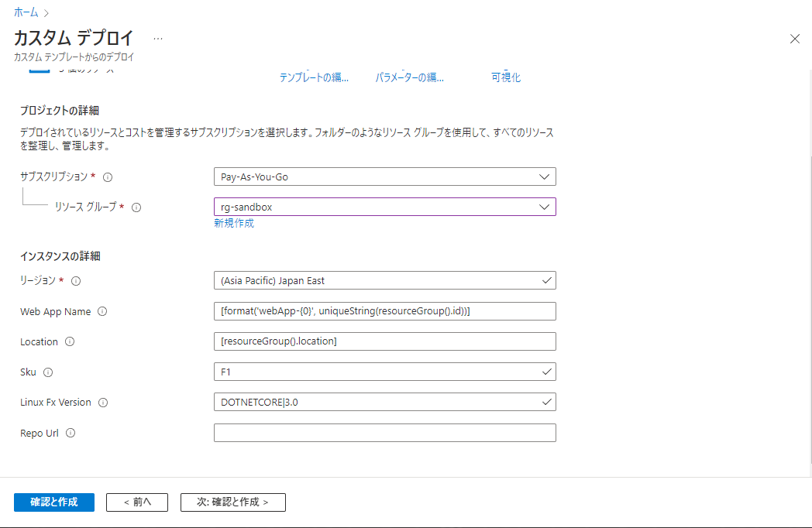Open the ellipsis menu next to カスタム デプロイ
Screen dimensions: 812x528
[158, 39]
